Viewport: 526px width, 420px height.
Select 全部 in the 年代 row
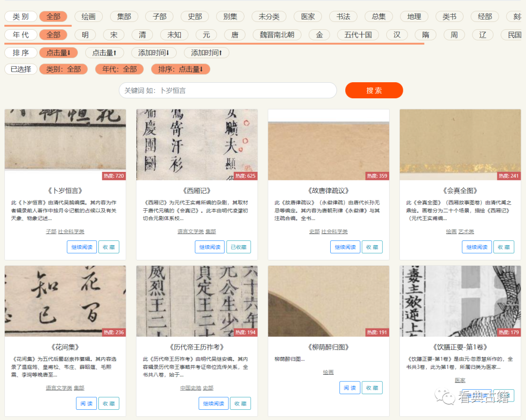[x=54, y=35]
